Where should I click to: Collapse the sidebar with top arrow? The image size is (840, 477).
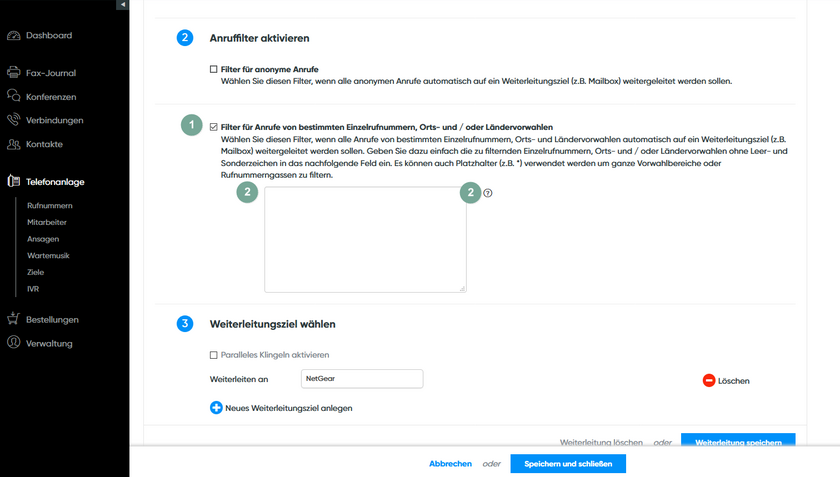pyautogui.click(x=122, y=5)
